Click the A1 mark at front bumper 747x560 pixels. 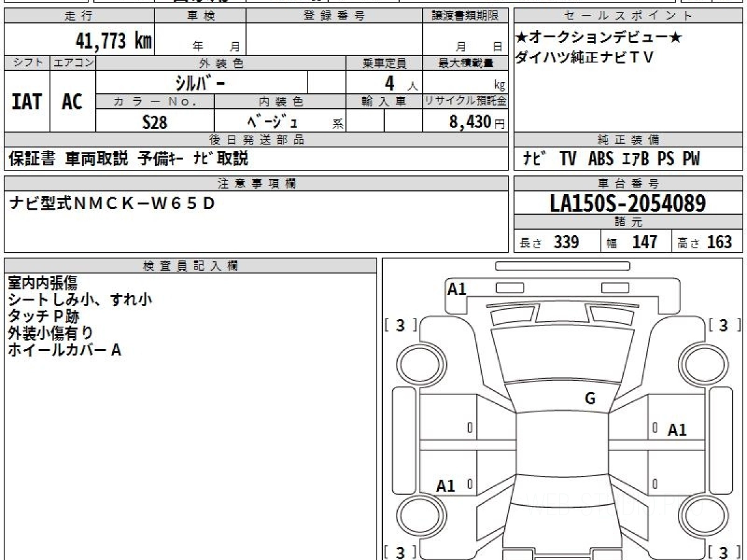click(x=456, y=289)
